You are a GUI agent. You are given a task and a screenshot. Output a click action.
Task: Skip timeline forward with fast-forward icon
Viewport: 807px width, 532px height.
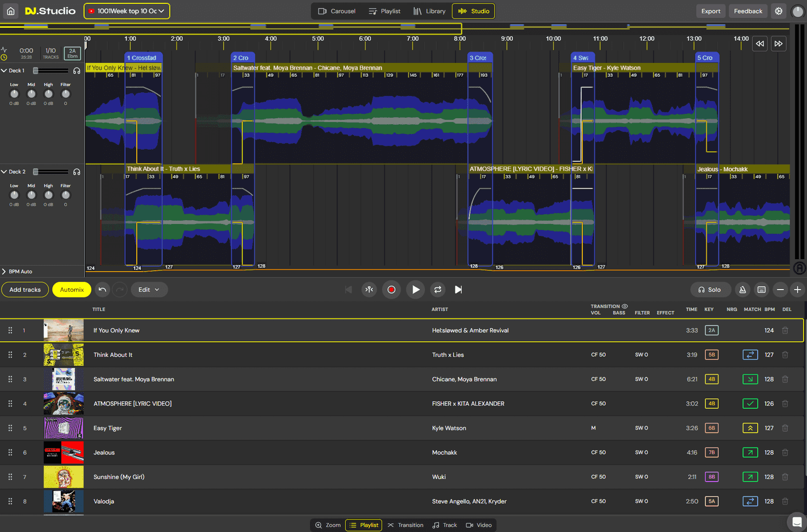[x=778, y=43]
